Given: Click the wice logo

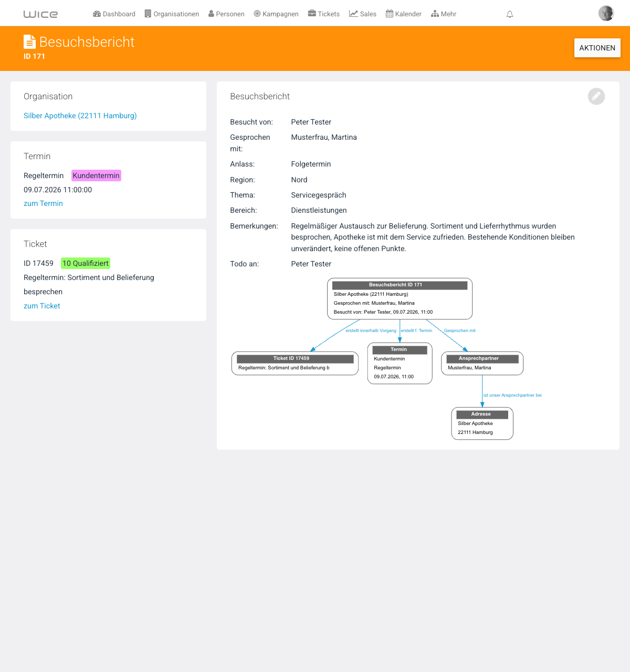Looking at the screenshot, I should [40, 14].
